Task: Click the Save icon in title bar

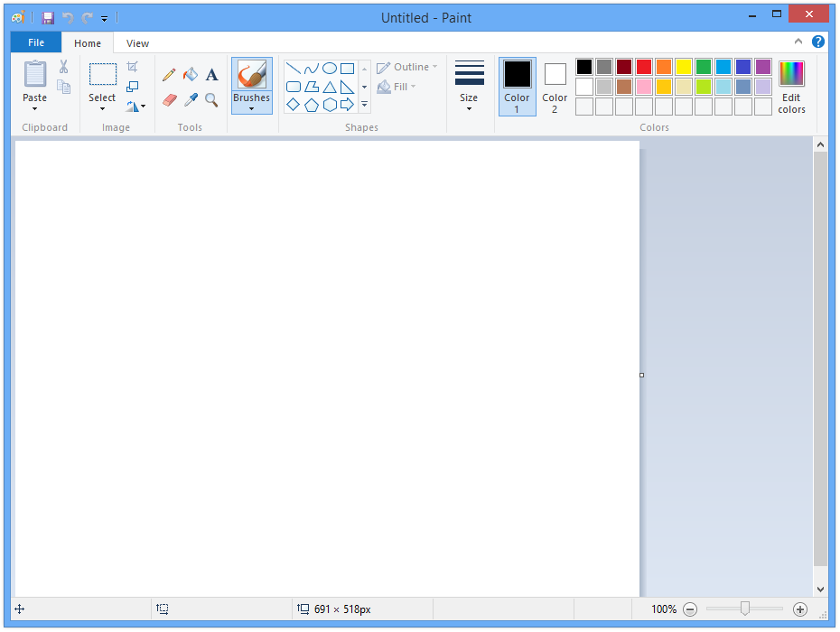Action: (48, 18)
